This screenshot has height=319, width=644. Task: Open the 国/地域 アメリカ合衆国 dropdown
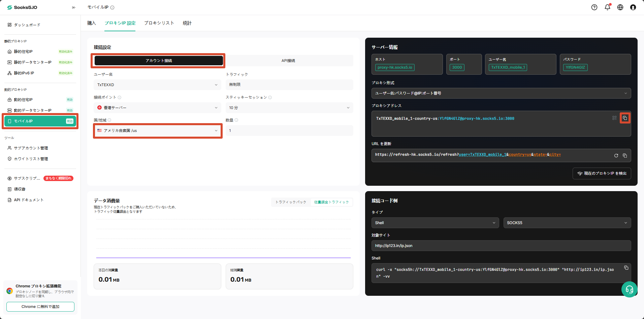pyautogui.click(x=157, y=131)
